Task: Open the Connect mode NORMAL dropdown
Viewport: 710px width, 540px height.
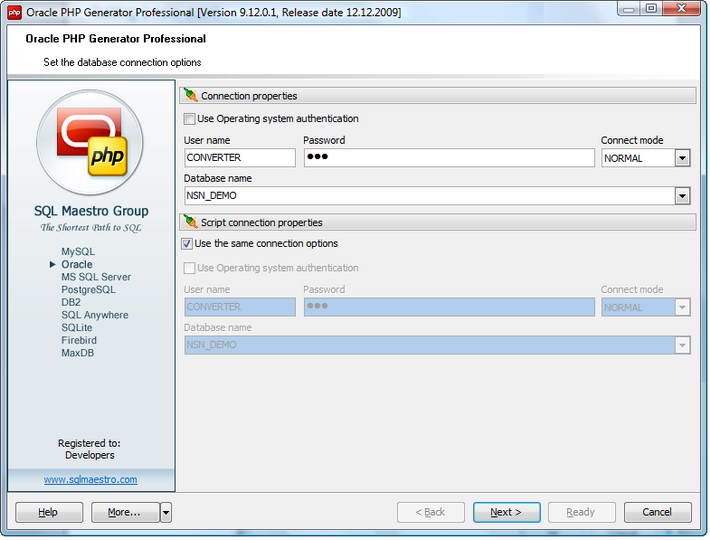Action: 682,158
